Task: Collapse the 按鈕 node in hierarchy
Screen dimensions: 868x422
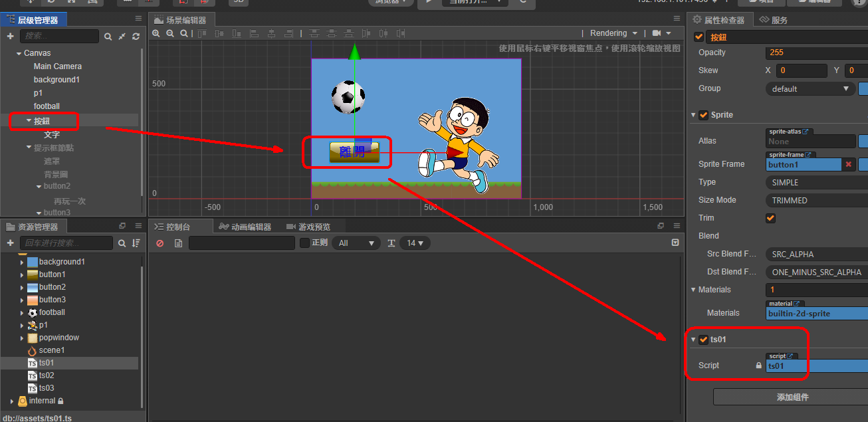Action: click(29, 121)
